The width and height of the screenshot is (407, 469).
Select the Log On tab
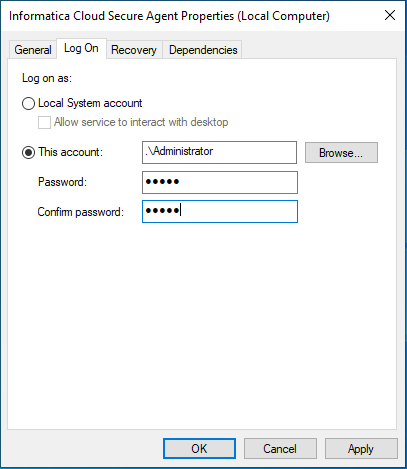81,48
